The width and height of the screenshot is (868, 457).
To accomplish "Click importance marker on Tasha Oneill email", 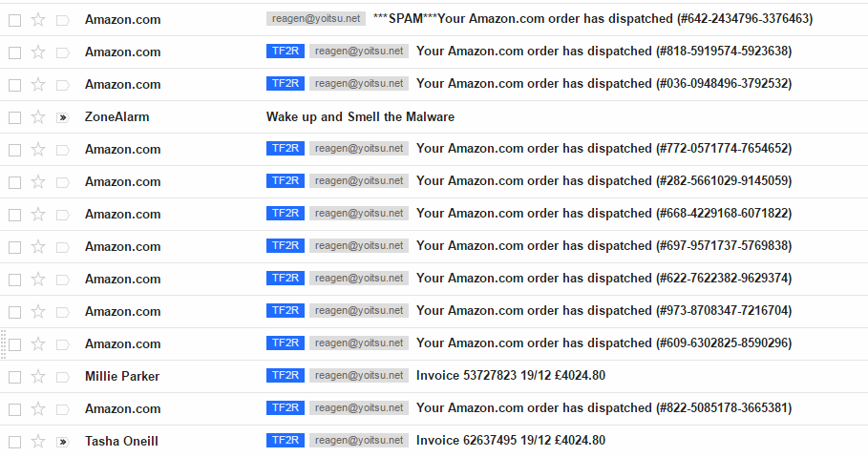I will pyautogui.click(x=63, y=442).
